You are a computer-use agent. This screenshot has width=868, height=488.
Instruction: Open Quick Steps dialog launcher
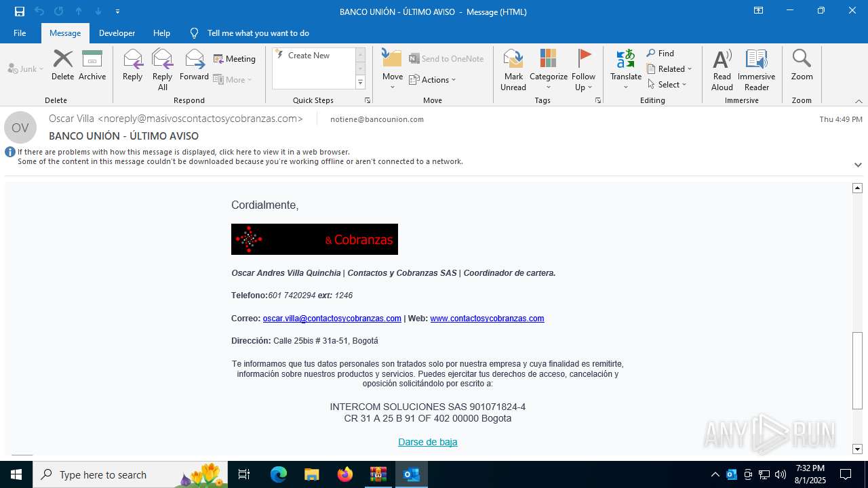pos(368,100)
